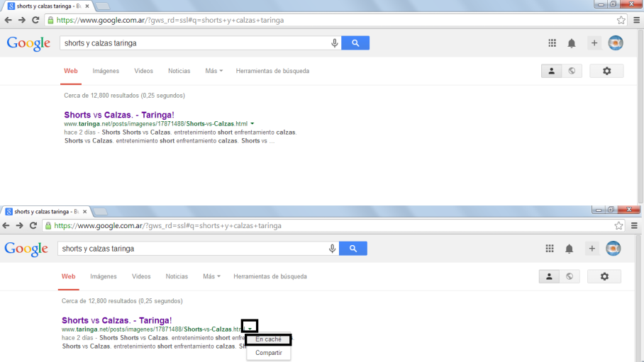644x362 pixels.
Task: Open Shorts vs Calzas result link, lower window
Action: (x=116, y=320)
